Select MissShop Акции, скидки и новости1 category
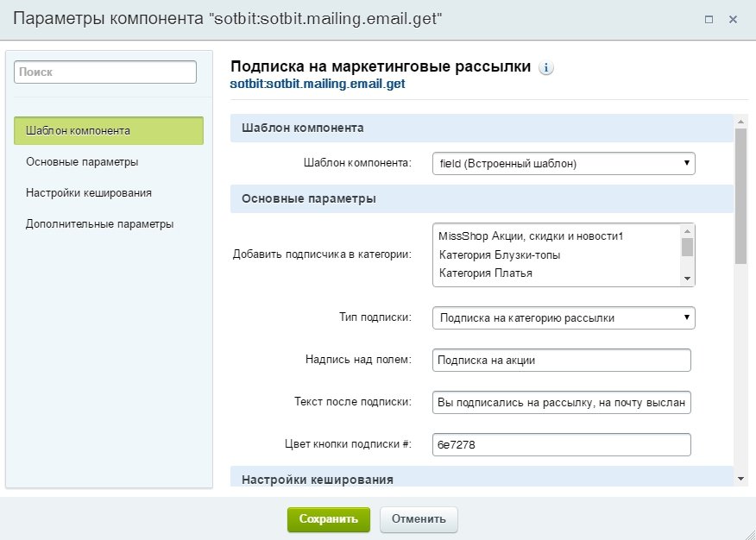This screenshot has width=756, height=540. click(531, 236)
